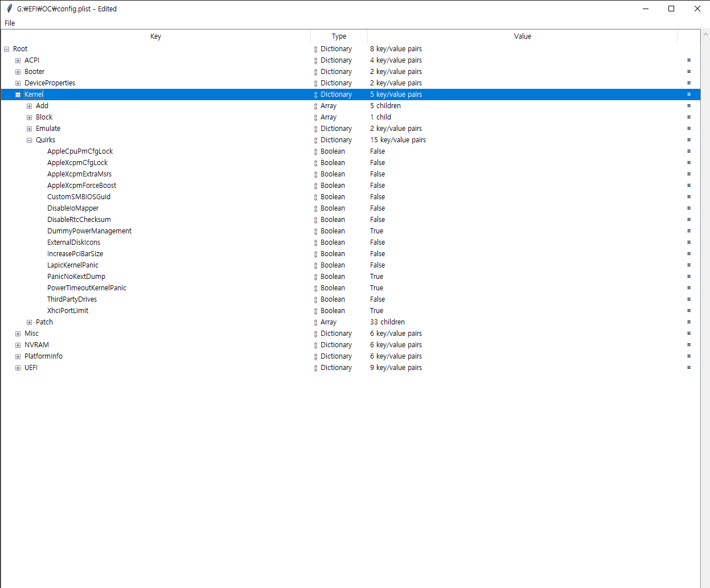Click the handle icon on Kernel row
710x588 pixels.
point(688,94)
